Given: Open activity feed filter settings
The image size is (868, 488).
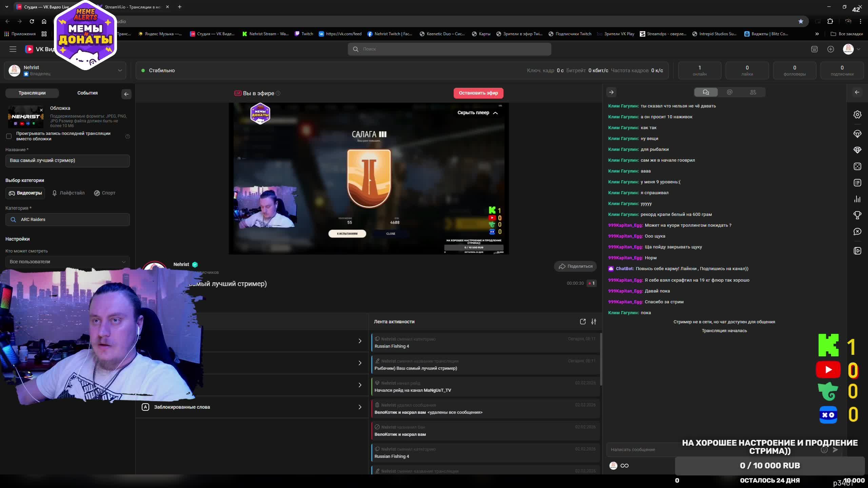Looking at the screenshot, I should [x=593, y=322].
